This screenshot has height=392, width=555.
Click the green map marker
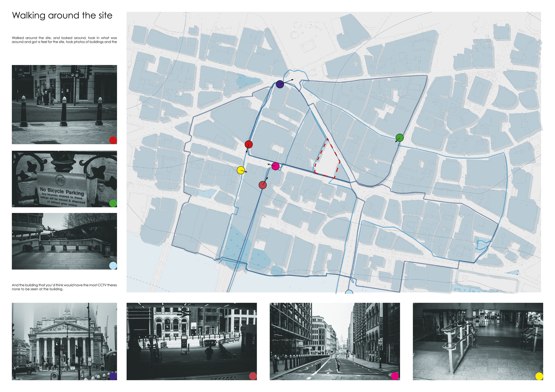400,138
